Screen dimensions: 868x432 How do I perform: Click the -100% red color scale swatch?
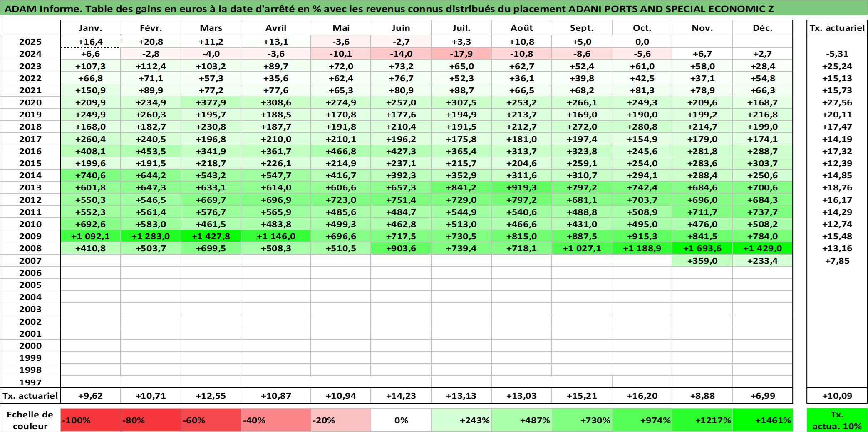coord(91,420)
